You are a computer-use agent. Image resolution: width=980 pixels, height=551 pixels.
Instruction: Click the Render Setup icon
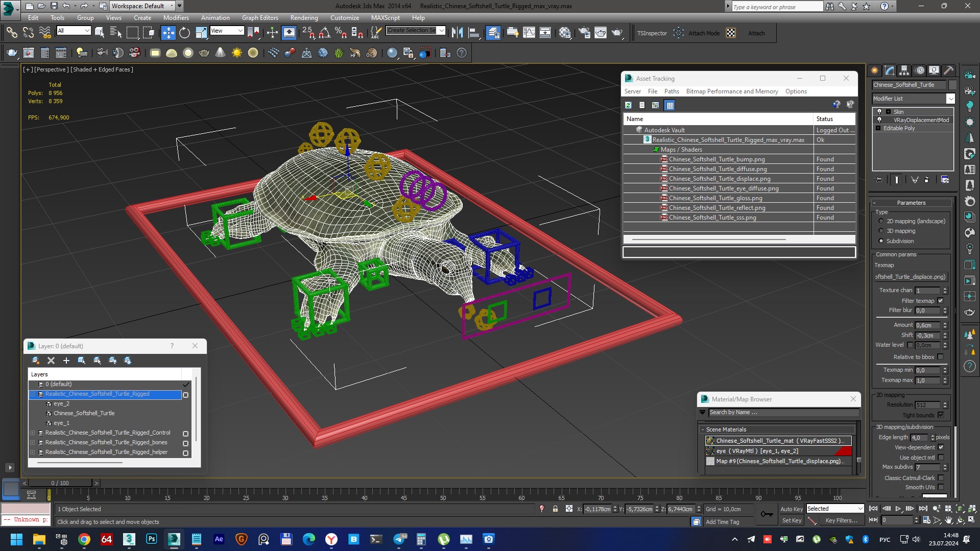point(584,33)
